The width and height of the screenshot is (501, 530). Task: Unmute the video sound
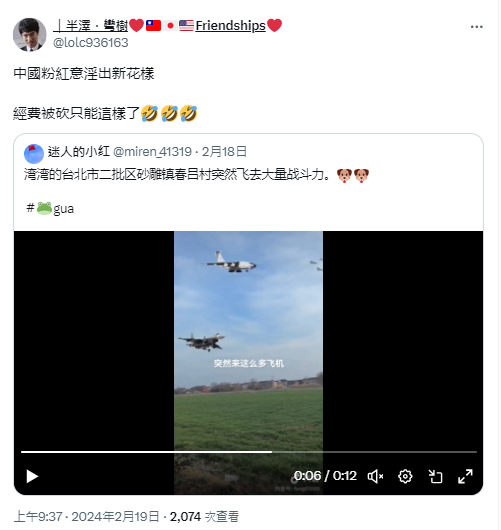click(376, 477)
